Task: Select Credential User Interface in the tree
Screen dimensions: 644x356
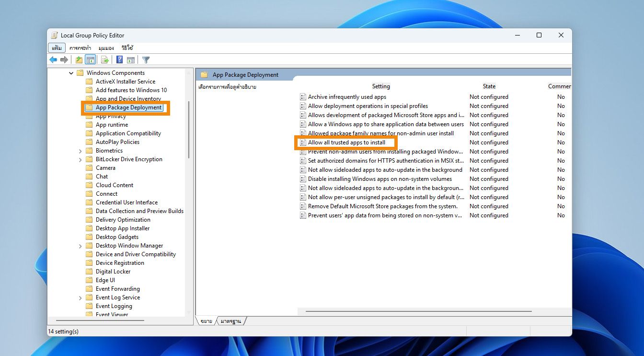Action: tap(126, 202)
